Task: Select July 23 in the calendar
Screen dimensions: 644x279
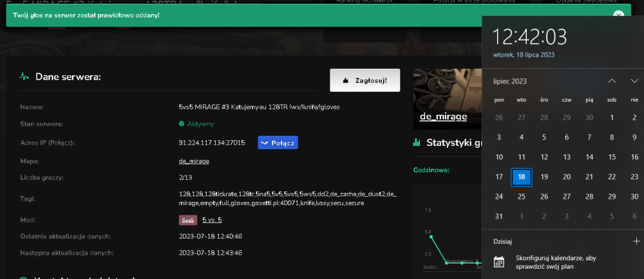Action: click(634, 177)
